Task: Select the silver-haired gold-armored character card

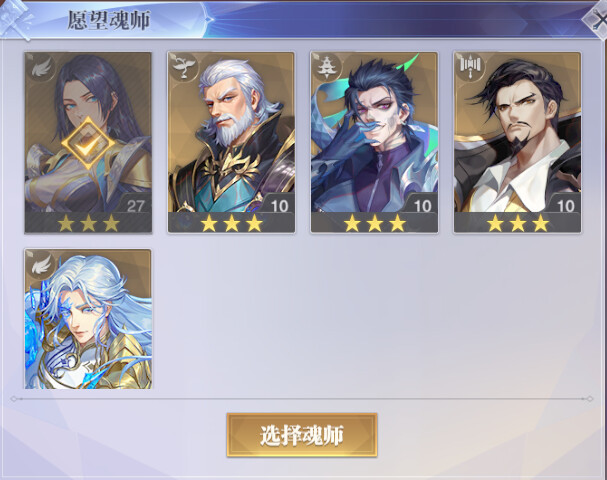Action: [x=88, y=319]
